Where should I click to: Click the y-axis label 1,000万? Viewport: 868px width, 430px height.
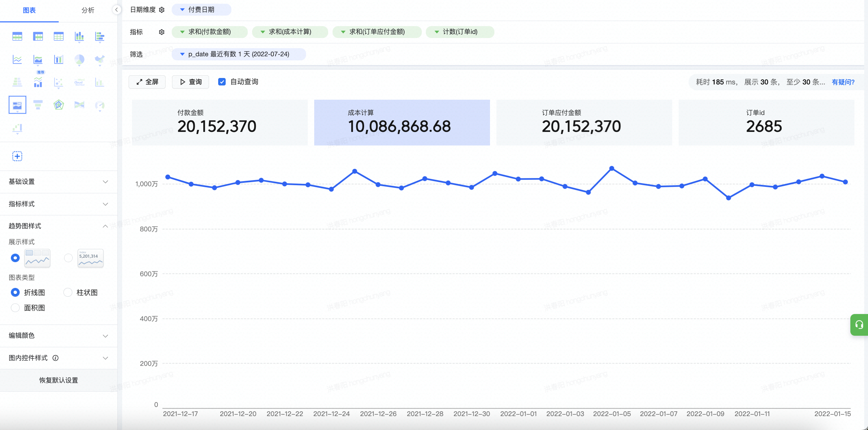pos(147,184)
